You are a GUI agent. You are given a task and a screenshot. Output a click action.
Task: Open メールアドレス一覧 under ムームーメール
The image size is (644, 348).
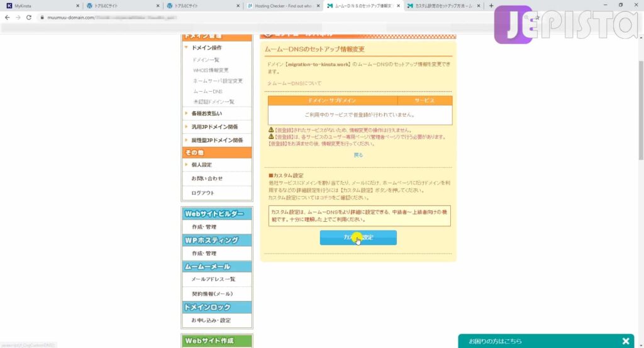pos(213,279)
